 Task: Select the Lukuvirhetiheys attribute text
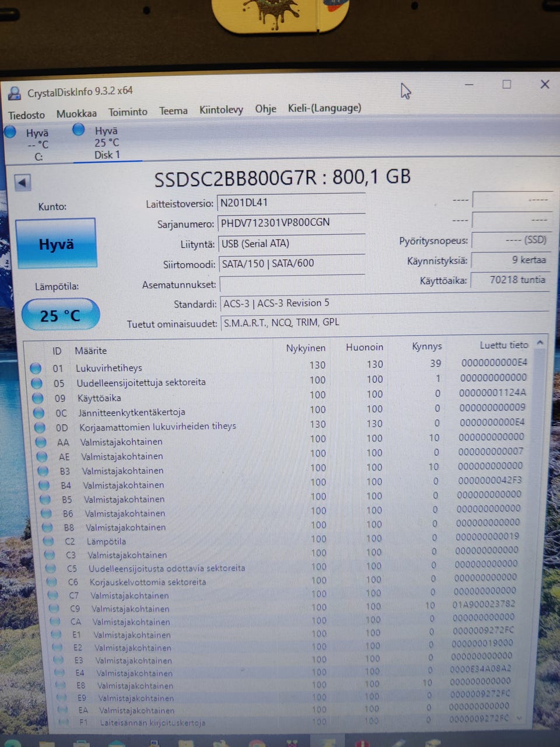pos(109,368)
